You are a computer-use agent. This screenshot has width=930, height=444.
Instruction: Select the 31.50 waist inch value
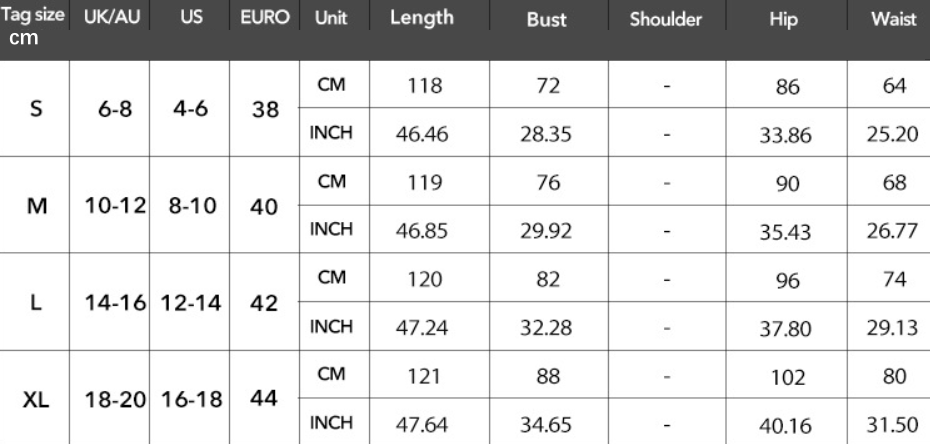tap(893, 424)
